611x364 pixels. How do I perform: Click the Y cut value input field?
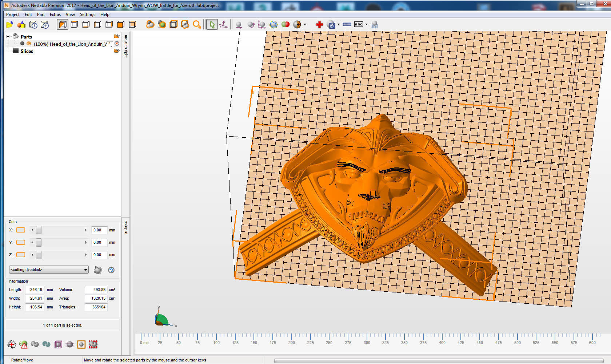tap(99, 242)
